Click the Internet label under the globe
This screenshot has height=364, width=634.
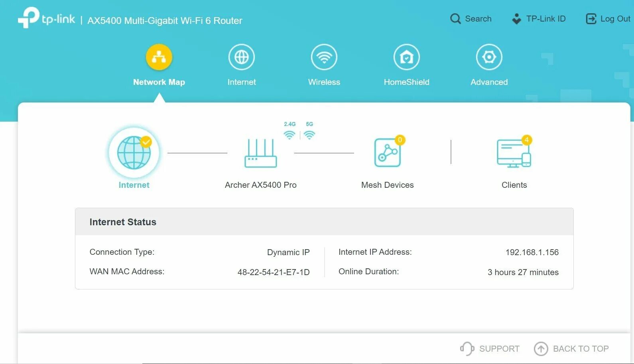[x=134, y=185]
